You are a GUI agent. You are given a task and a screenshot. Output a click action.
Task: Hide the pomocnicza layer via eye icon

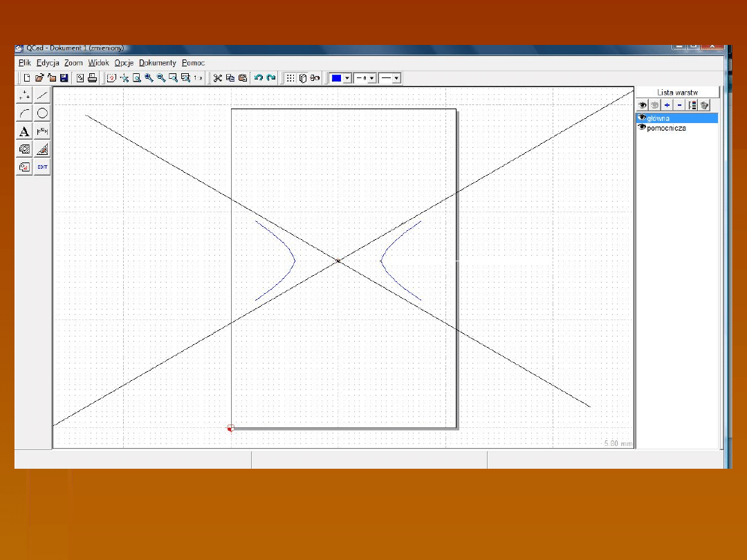pos(641,128)
